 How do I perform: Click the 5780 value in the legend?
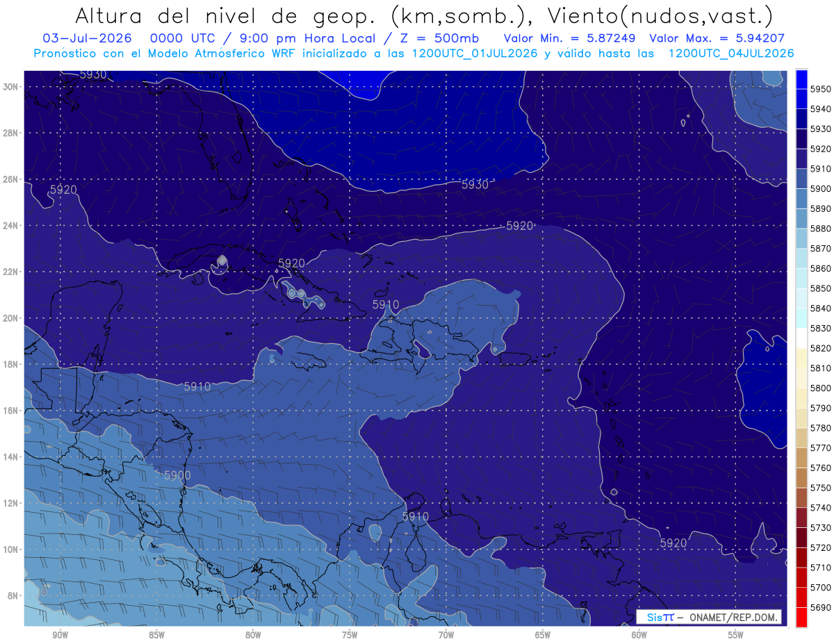tap(821, 428)
